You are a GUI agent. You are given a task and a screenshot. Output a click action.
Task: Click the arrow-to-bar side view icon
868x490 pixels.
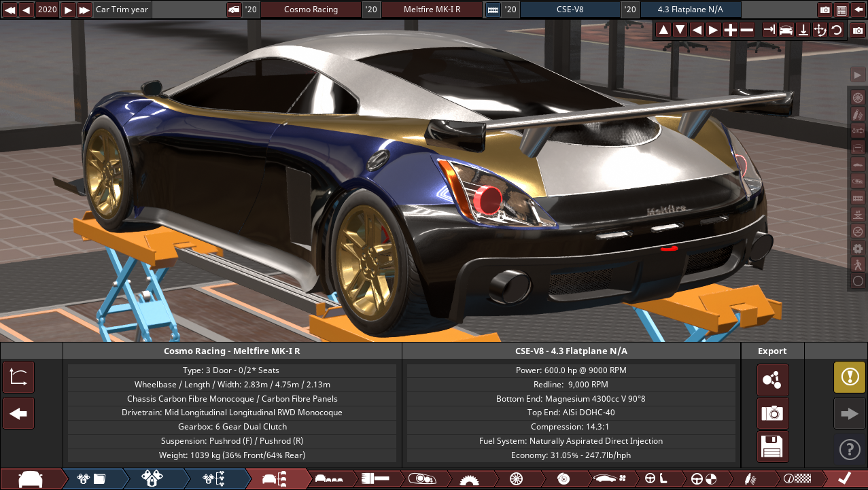click(x=769, y=30)
